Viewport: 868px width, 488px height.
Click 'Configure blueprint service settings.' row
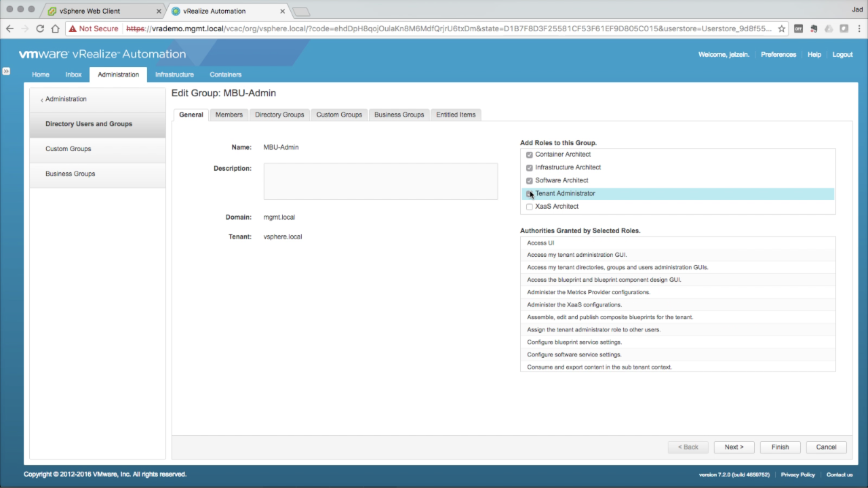tap(678, 342)
